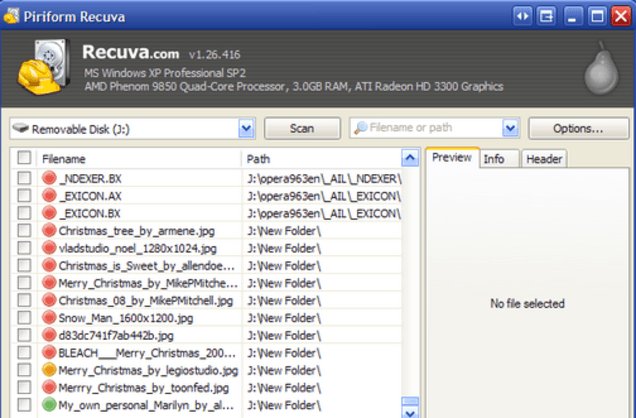The image size is (636, 418).
Task: Check the box for Merry_Christmas_by_legiostudio.jpg
Action: click(24, 370)
